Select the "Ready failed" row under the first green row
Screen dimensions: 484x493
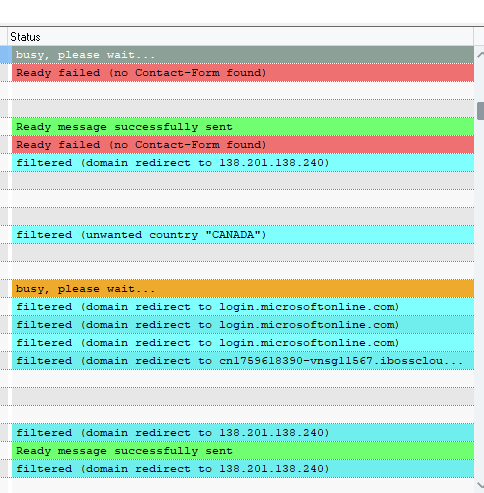[243, 145]
